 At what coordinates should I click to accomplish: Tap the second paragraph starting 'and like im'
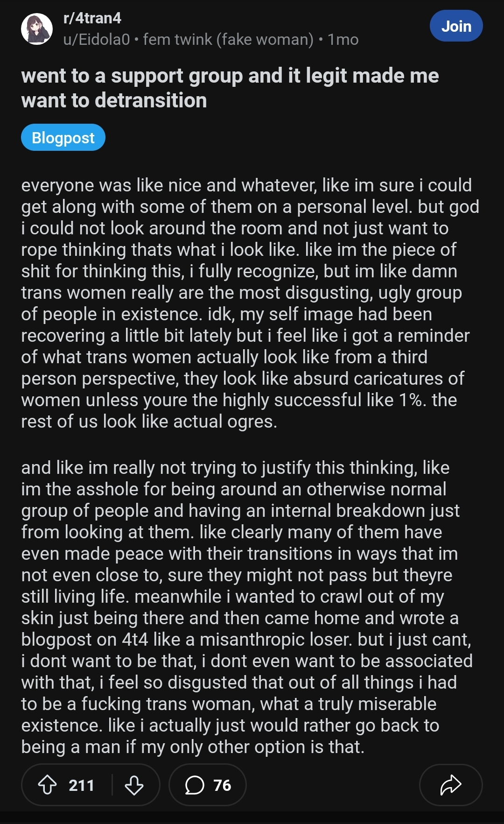click(x=243, y=607)
